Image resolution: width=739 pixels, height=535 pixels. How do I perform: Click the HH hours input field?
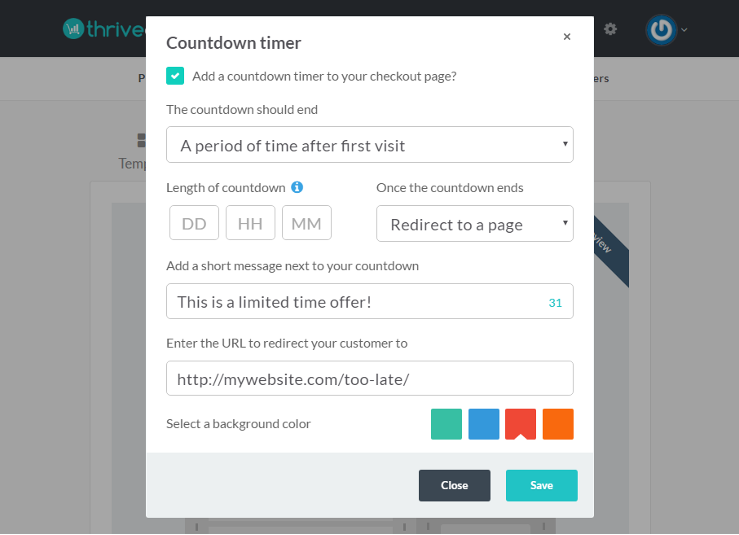pos(250,222)
